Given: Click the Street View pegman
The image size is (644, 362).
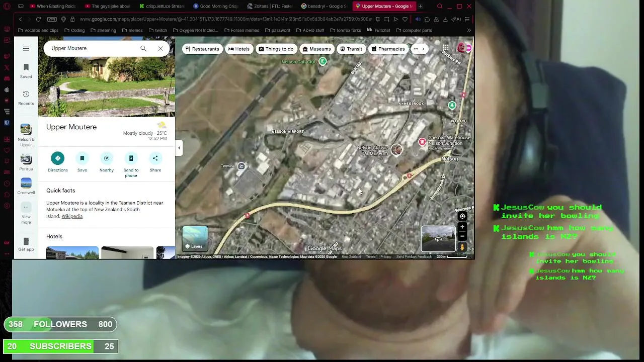Looking at the screenshot, I should (462, 247).
